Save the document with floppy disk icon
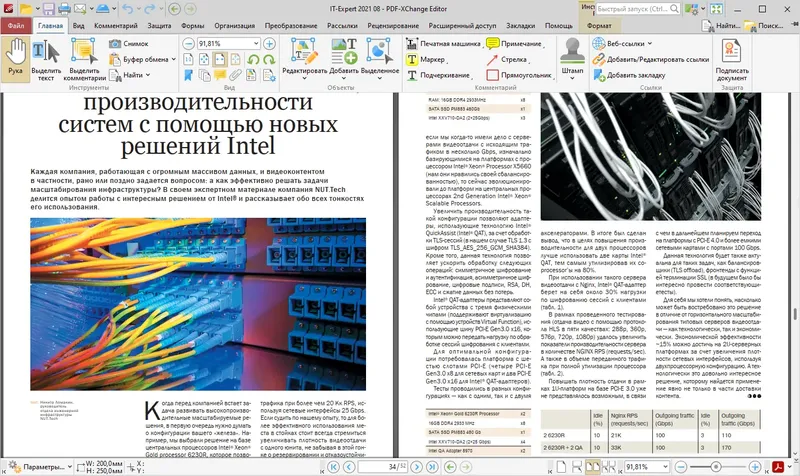This screenshot has width=800, height=476. (48, 9)
